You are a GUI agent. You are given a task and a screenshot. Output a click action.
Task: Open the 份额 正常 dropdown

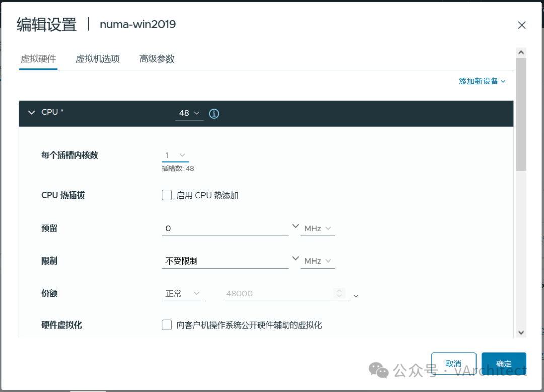point(182,294)
